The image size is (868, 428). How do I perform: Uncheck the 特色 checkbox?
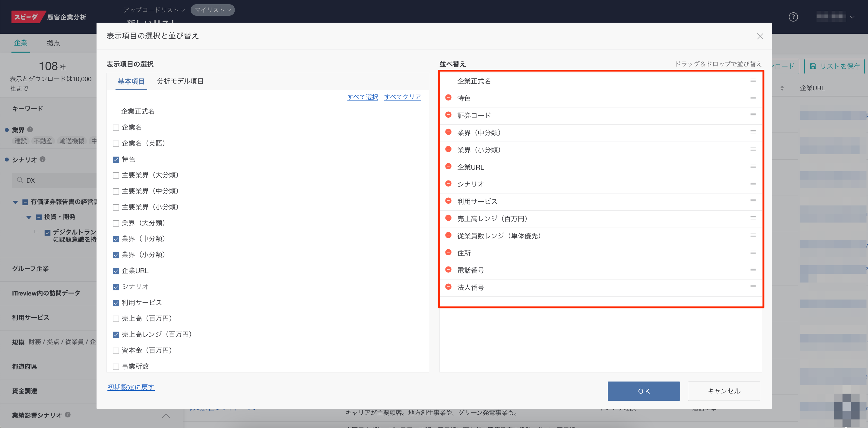(116, 160)
